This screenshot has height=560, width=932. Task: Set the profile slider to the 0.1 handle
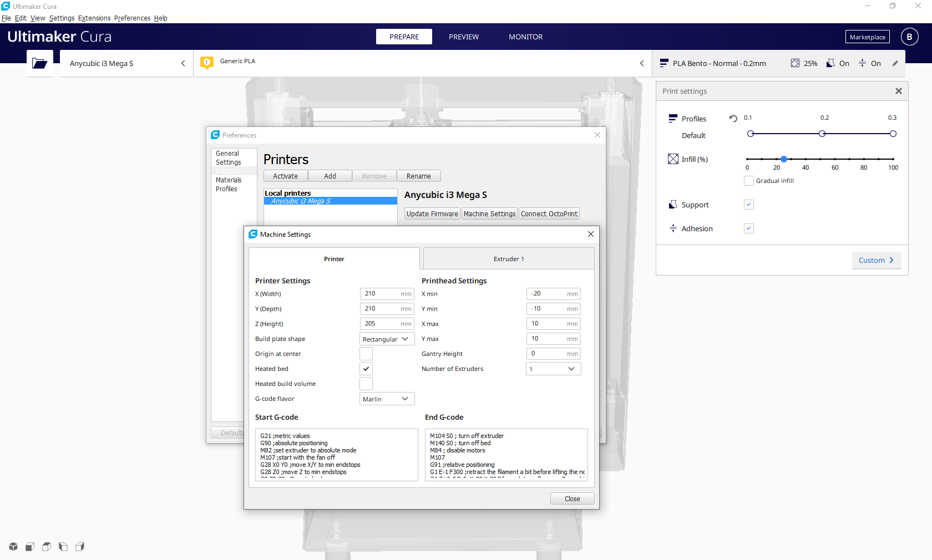[751, 134]
